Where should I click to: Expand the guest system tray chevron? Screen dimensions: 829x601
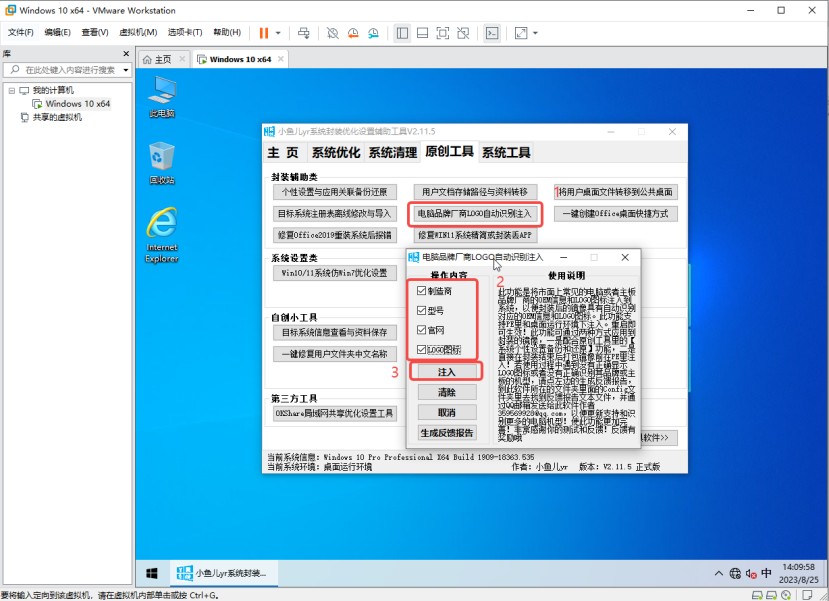(719, 574)
